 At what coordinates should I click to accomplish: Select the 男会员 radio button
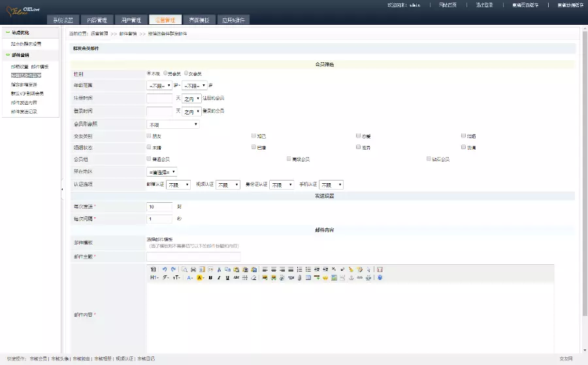(165, 73)
